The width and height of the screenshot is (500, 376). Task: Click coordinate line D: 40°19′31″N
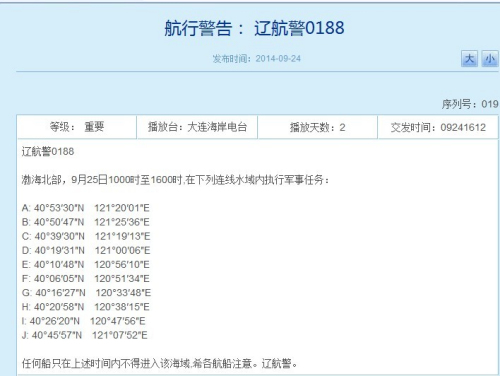[86, 250]
